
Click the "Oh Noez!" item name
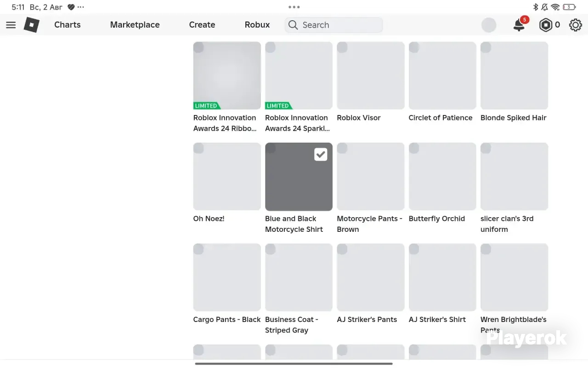pyautogui.click(x=209, y=218)
